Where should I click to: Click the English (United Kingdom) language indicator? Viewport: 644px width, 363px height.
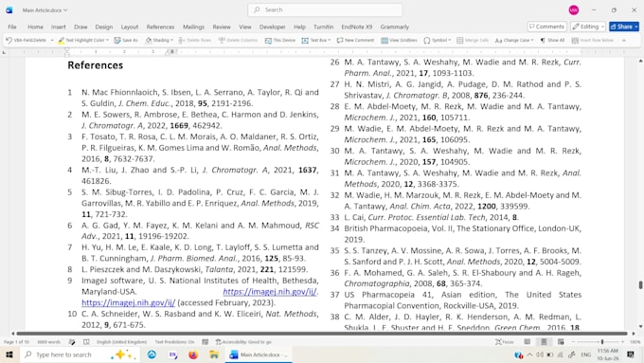(x=121, y=342)
